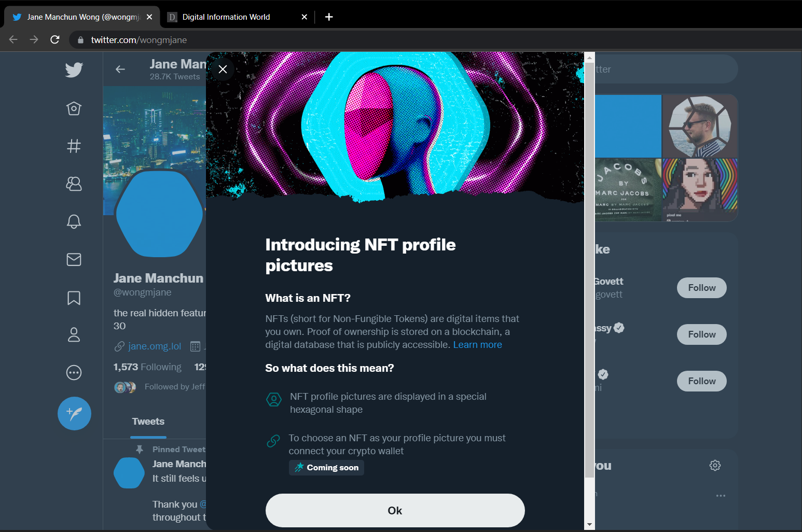Click the Followed by Jeff text
802x532 pixels.
click(175, 387)
